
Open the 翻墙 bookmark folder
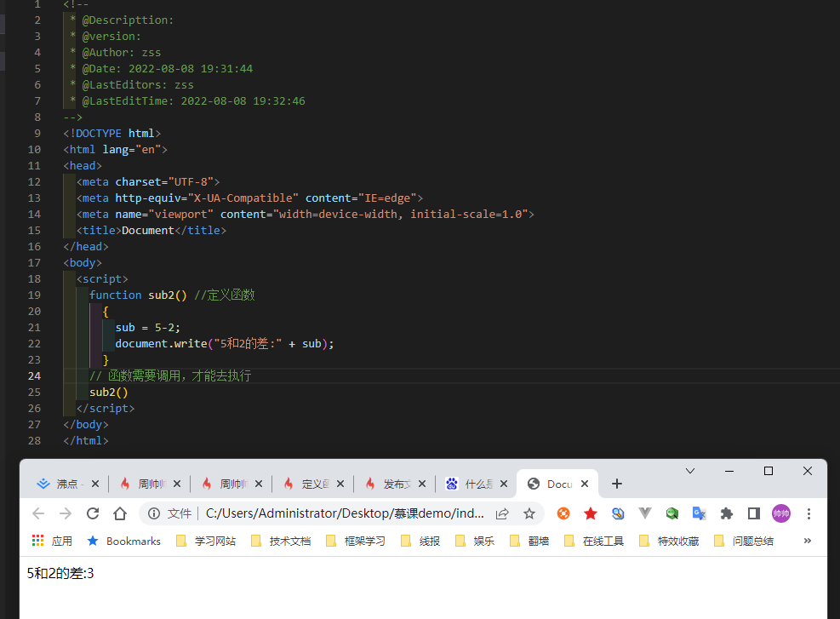(530, 541)
